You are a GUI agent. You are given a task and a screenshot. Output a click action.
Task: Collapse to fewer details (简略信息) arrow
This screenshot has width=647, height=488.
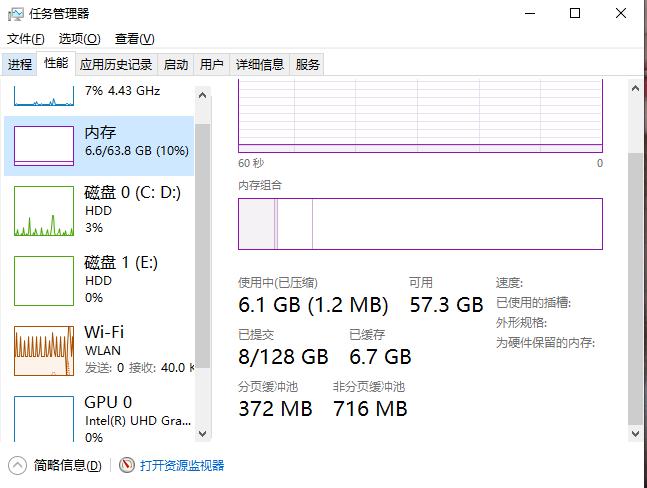(17, 465)
